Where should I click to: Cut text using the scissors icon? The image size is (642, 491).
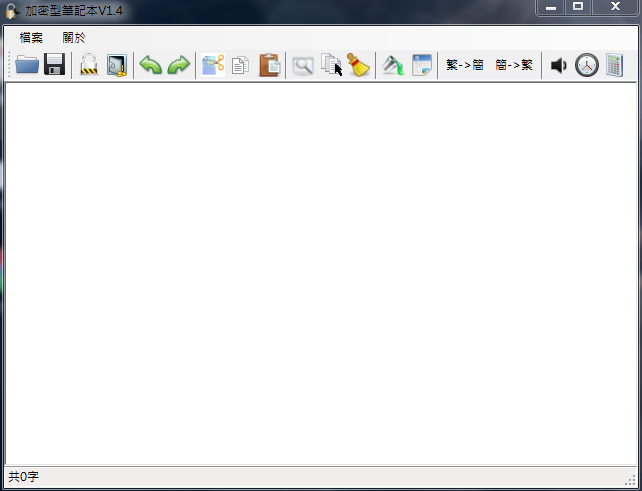213,65
